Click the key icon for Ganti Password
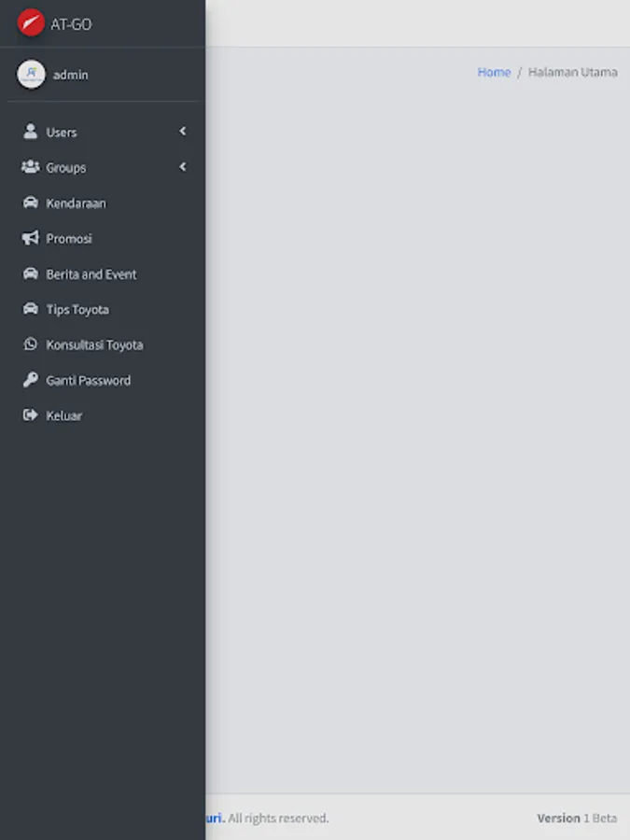This screenshot has height=840, width=630. tap(31, 380)
